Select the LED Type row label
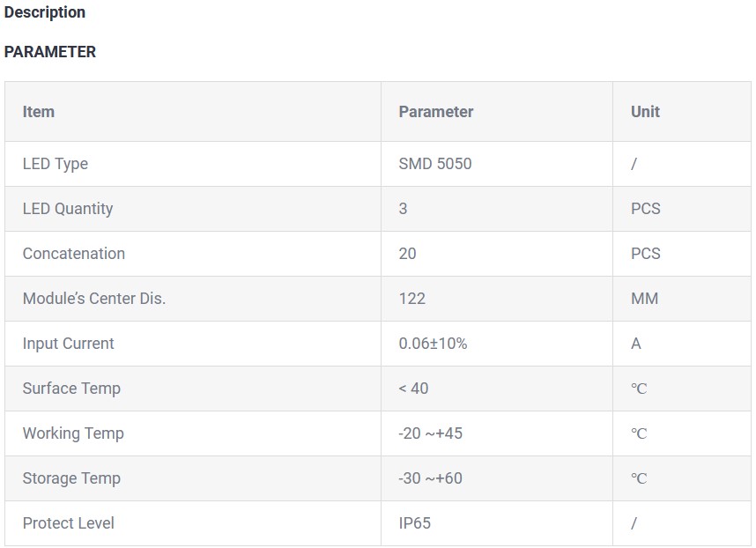 pos(56,164)
